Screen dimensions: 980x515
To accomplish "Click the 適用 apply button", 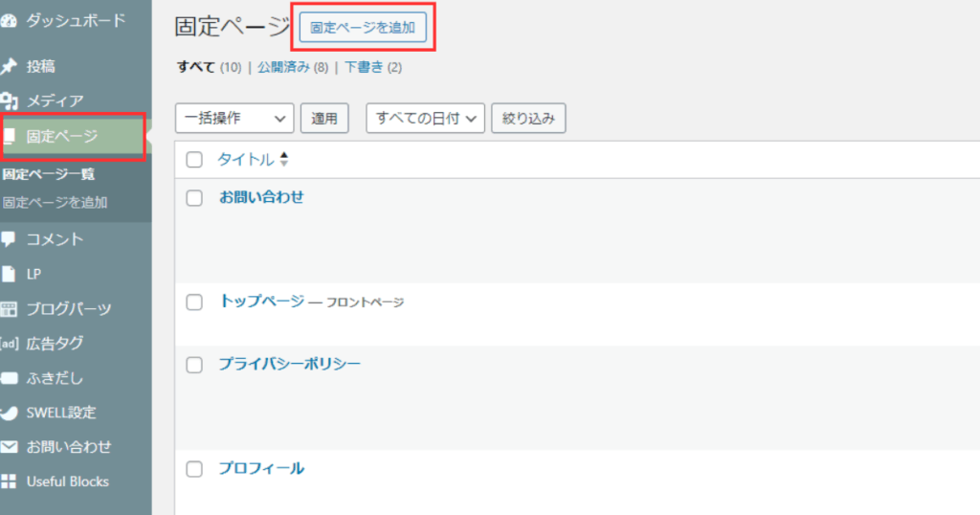I will point(324,118).
